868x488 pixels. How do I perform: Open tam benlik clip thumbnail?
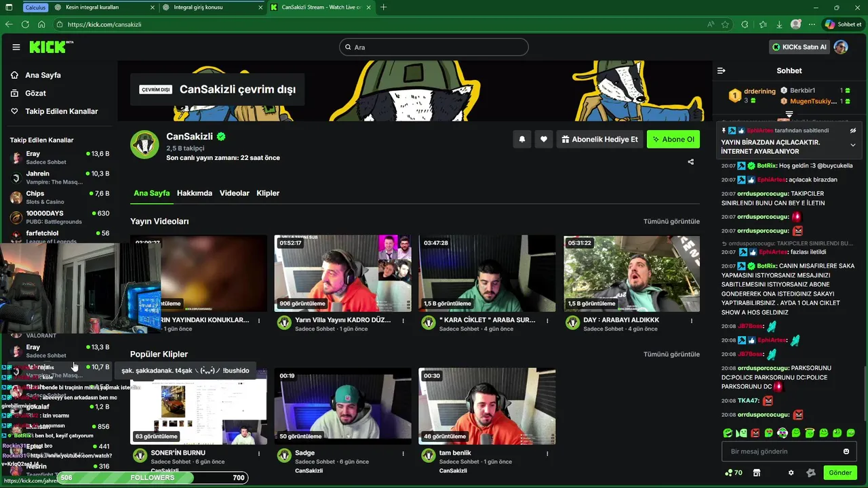(487, 407)
